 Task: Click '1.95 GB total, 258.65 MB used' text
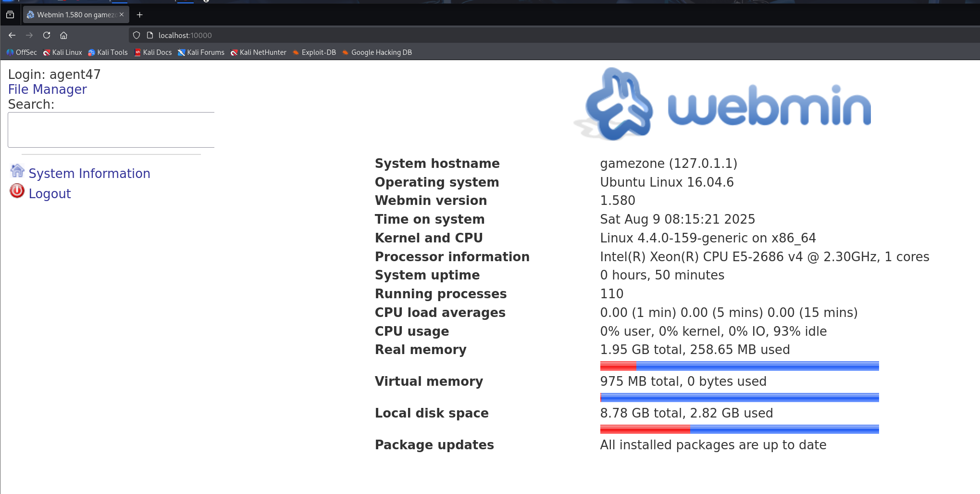695,350
